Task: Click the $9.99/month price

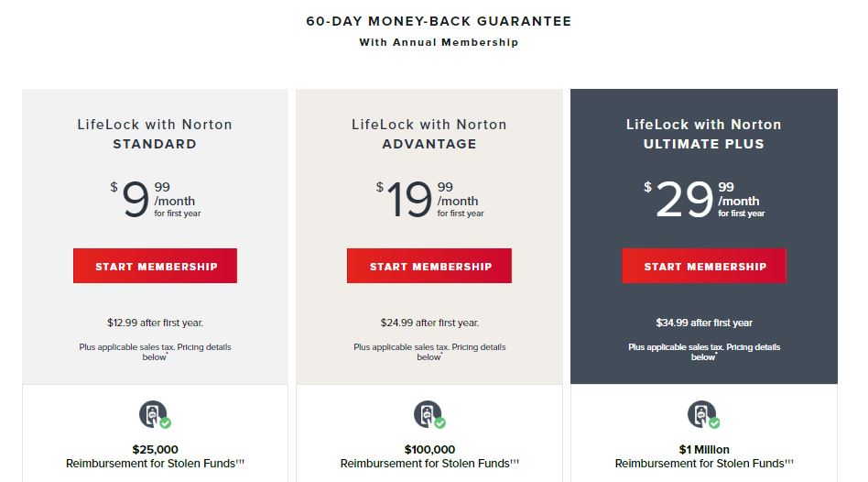Action: 156,199
